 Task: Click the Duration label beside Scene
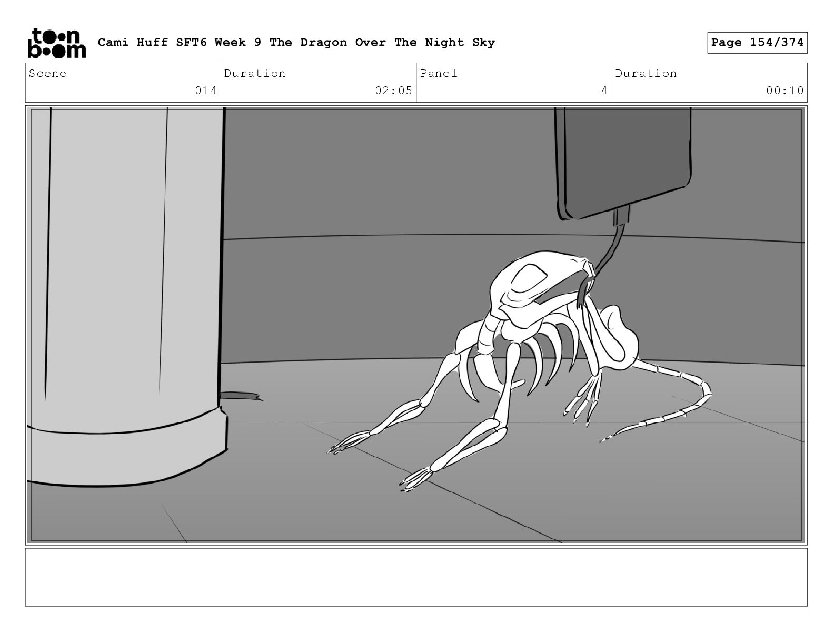pos(255,73)
